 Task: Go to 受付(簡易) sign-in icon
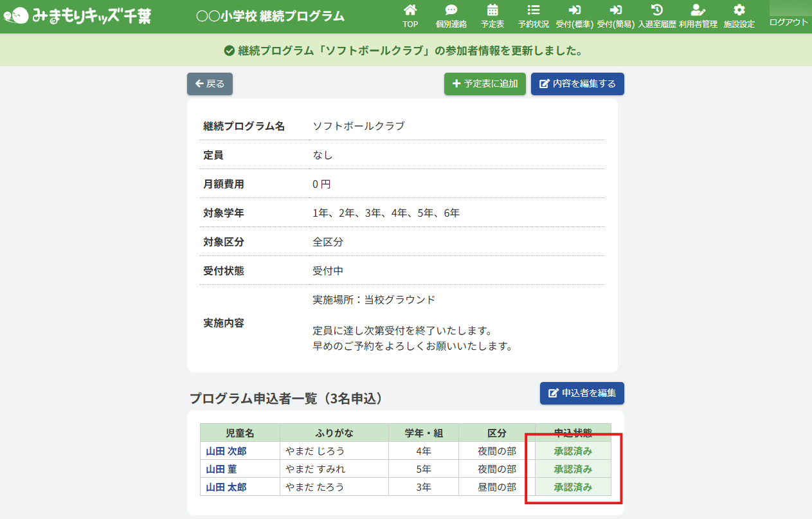pos(615,11)
